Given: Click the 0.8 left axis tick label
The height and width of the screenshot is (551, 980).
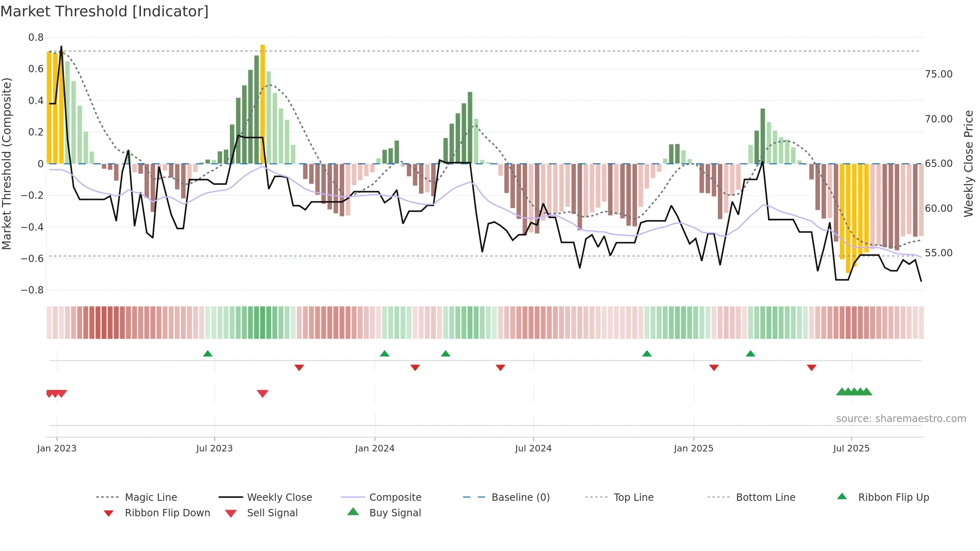Looking at the screenshot, I should click(x=36, y=38).
